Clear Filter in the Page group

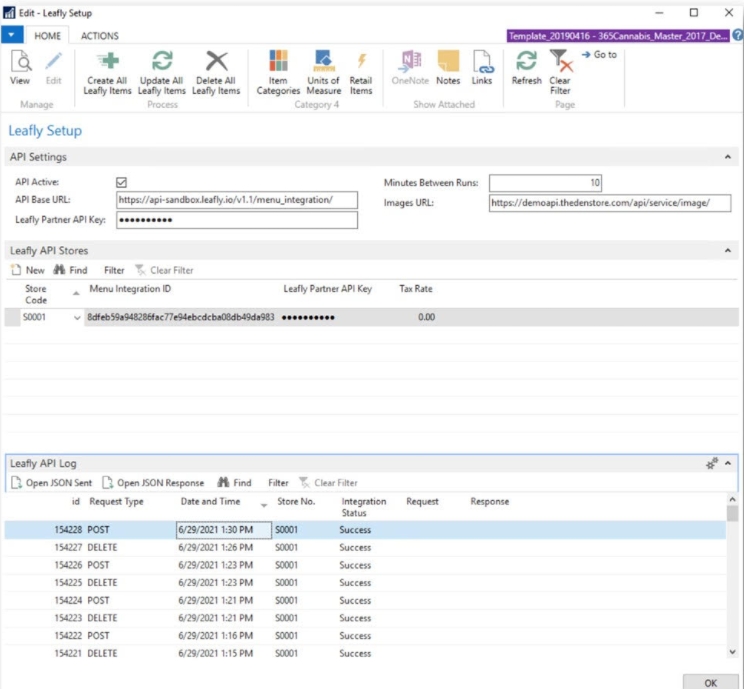[x=560, y=73]
